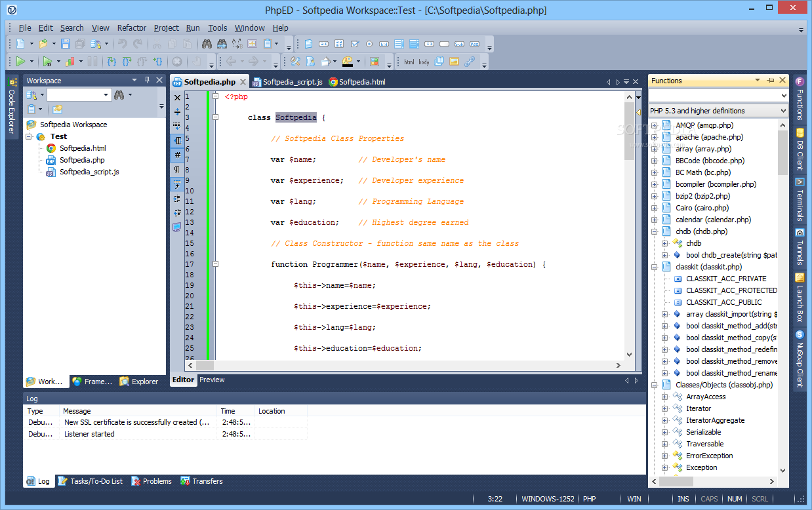
Task: Toggle the Workspace panel auto-hide pin
Action: click(x=147, y=80)
